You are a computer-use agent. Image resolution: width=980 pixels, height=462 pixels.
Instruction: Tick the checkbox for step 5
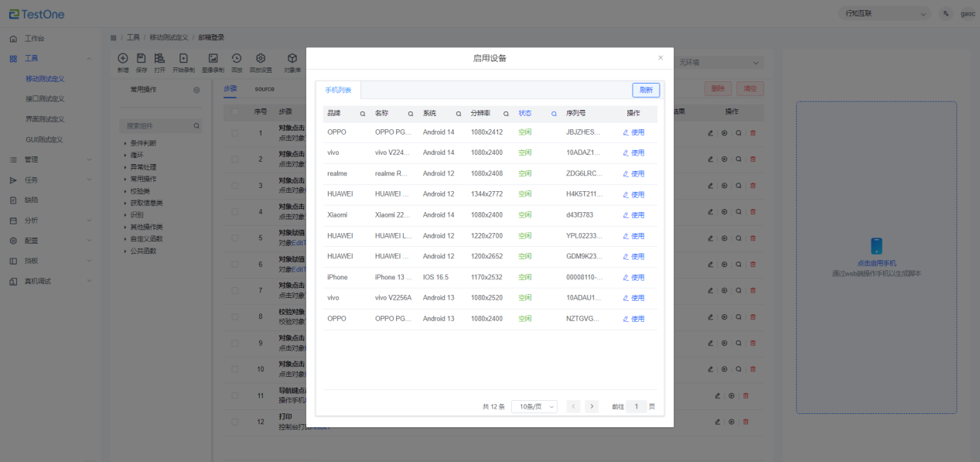236,238
